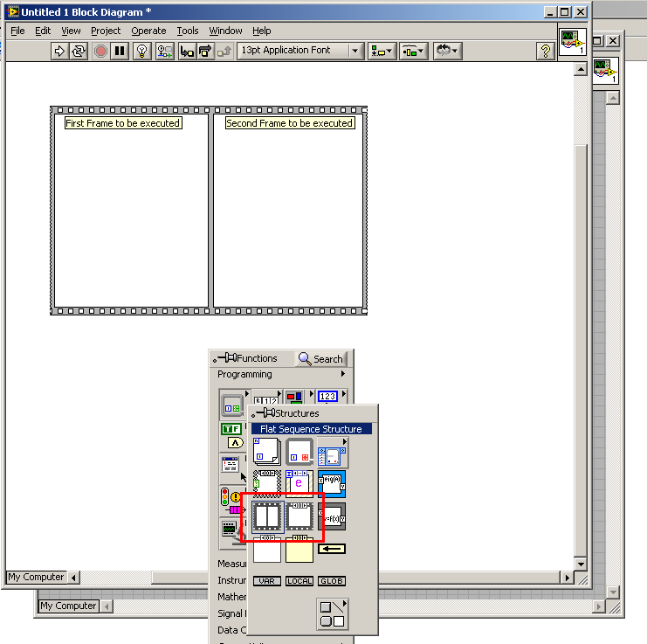Select the yellow Conditional Disable Structure icon

pyautogui.click(x=299, y=549)
